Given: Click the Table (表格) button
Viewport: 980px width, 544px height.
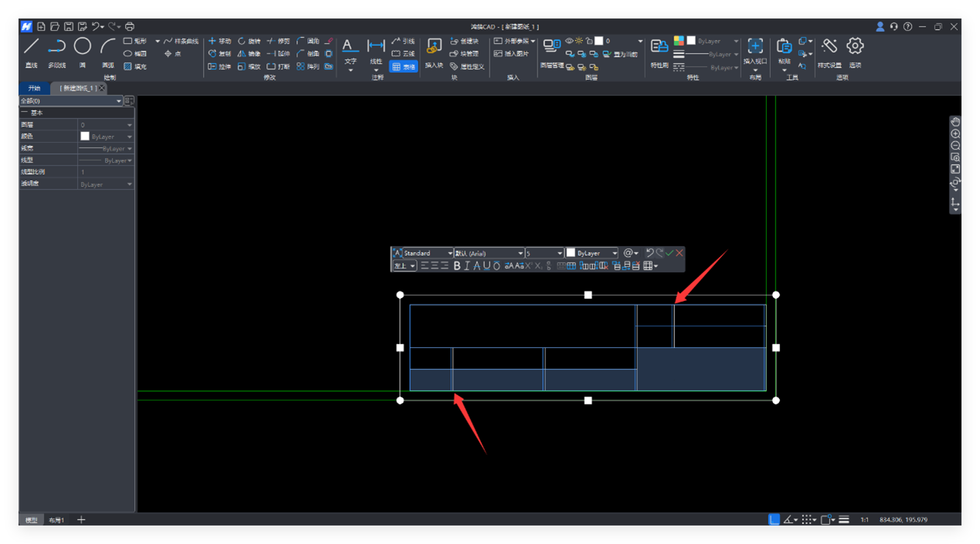Looking at the screenshot, I should click(x=403, y=67).
